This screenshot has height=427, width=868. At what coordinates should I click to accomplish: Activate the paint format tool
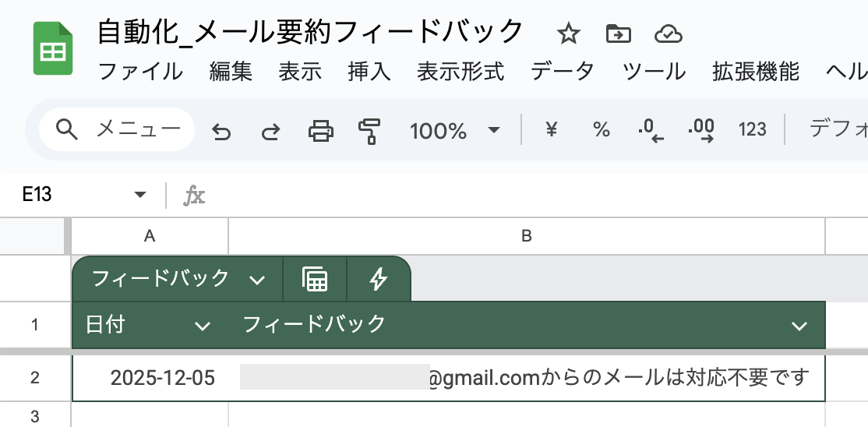tap(369, 131)
